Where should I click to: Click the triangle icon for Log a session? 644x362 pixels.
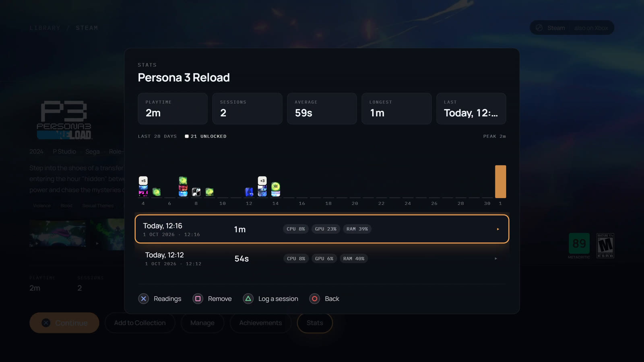pyautogui.click(x=248, y=298)
